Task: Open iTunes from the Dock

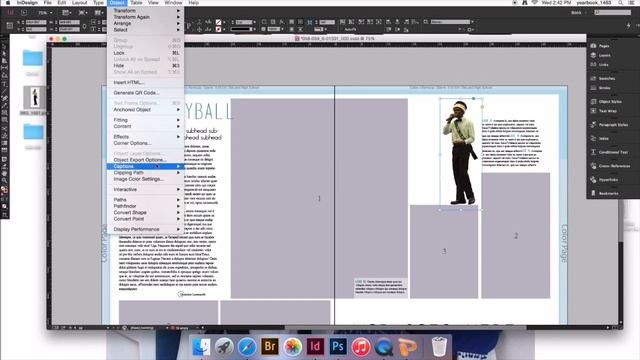Action: [x=360, y=347]
